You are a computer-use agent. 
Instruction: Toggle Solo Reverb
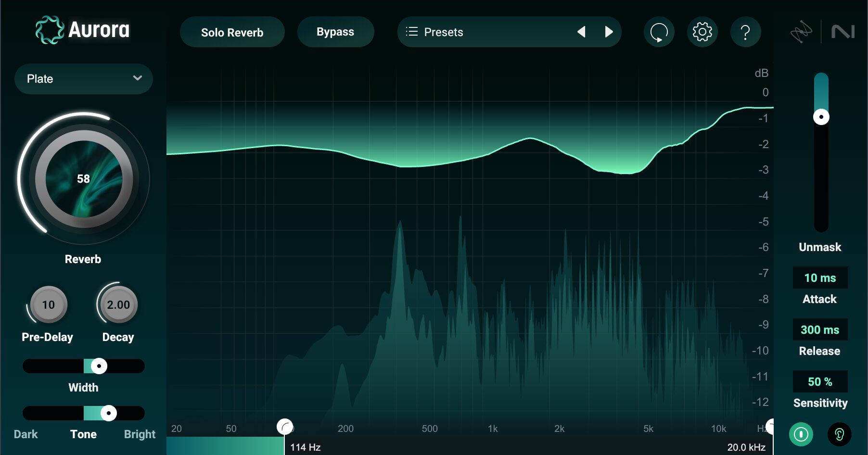click(x=232, y=32)
